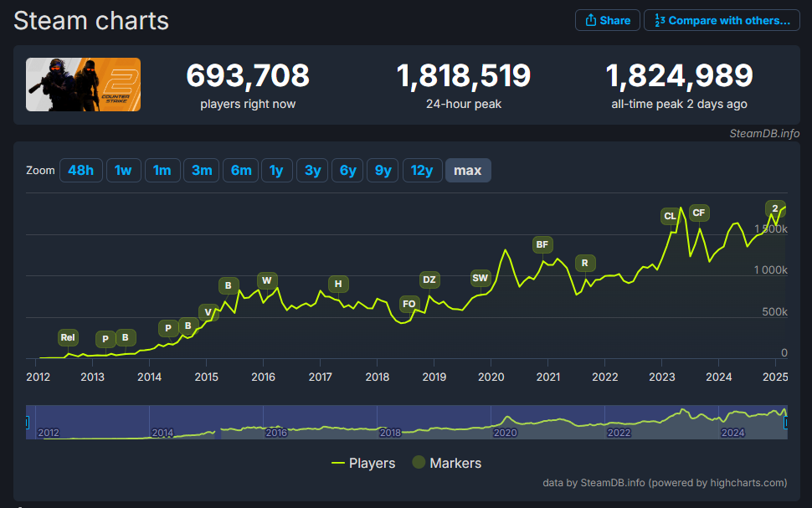812x508 pixels.
Task: Choose the 6m zoom option
Action: pyautogui.click(x=241, y=171)
